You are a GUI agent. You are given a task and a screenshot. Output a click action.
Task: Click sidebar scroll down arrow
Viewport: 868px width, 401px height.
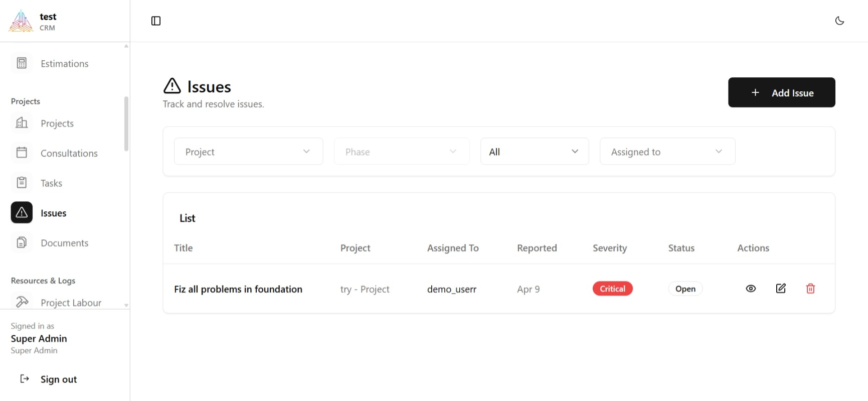pyautogui.click(x=126, y=305)
